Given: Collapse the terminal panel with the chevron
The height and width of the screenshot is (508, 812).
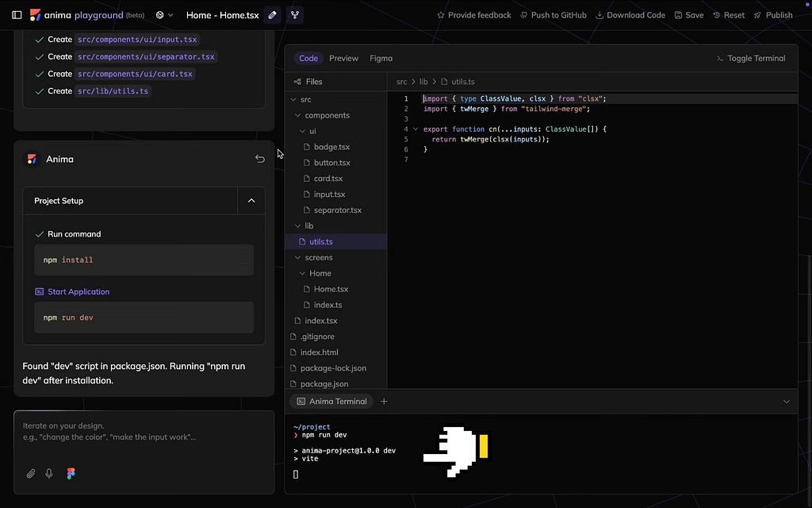Looking at the screenshot, I should pos(787,401).
